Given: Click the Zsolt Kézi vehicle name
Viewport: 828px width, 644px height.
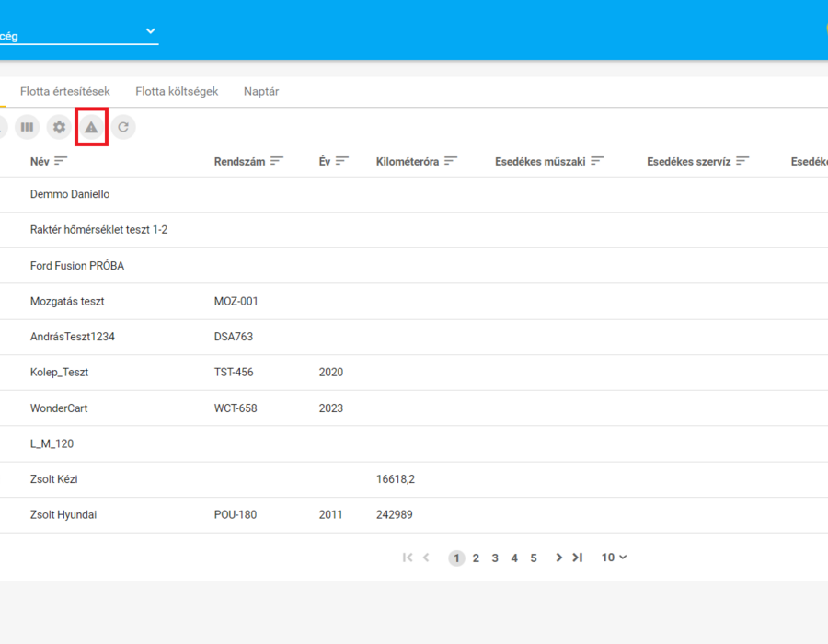Looking at the screenshot, I should click(54, 479).
